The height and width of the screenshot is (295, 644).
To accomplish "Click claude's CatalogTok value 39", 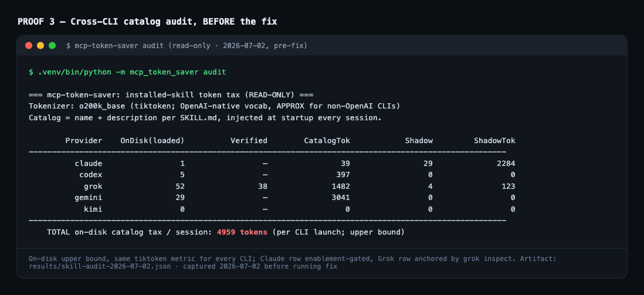I will [x=345, y=164].
